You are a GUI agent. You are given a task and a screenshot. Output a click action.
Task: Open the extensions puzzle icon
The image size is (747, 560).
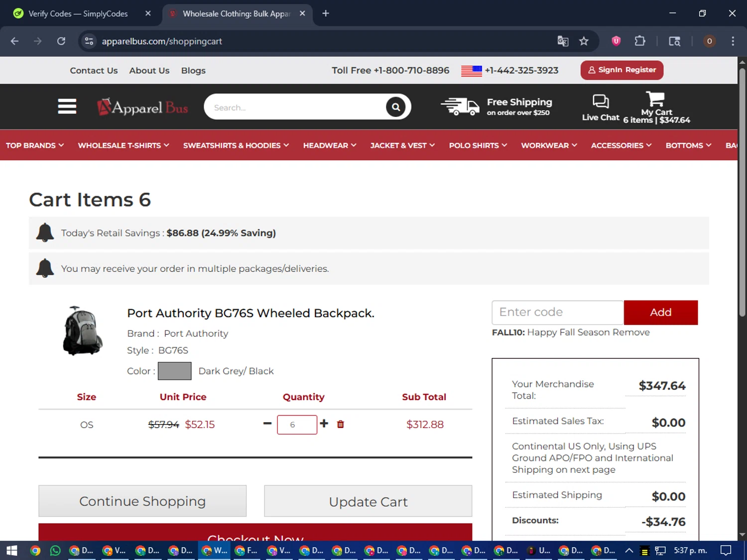coord(640,41)
